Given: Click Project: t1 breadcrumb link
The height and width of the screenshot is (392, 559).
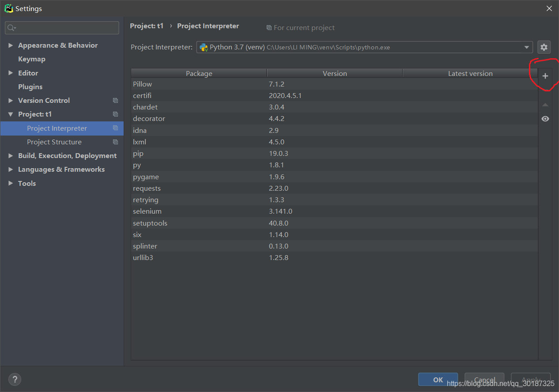Looking at the screenshot, I should 147,26.
